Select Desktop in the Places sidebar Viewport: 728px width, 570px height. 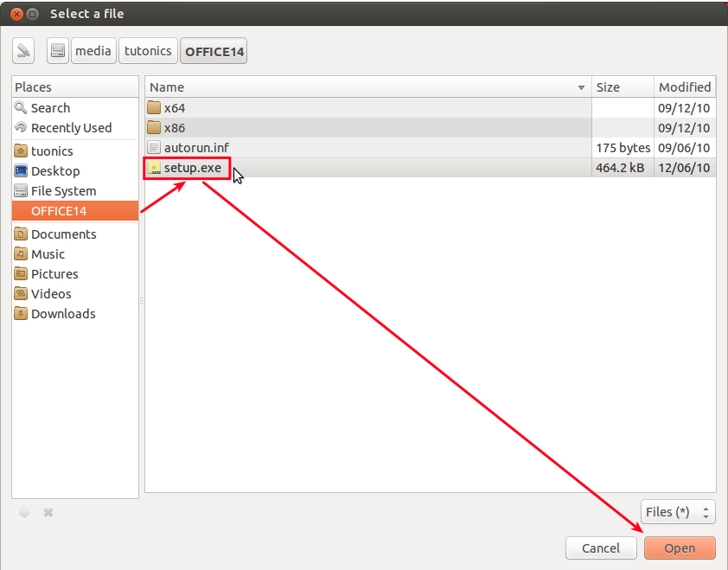[54, 170]
